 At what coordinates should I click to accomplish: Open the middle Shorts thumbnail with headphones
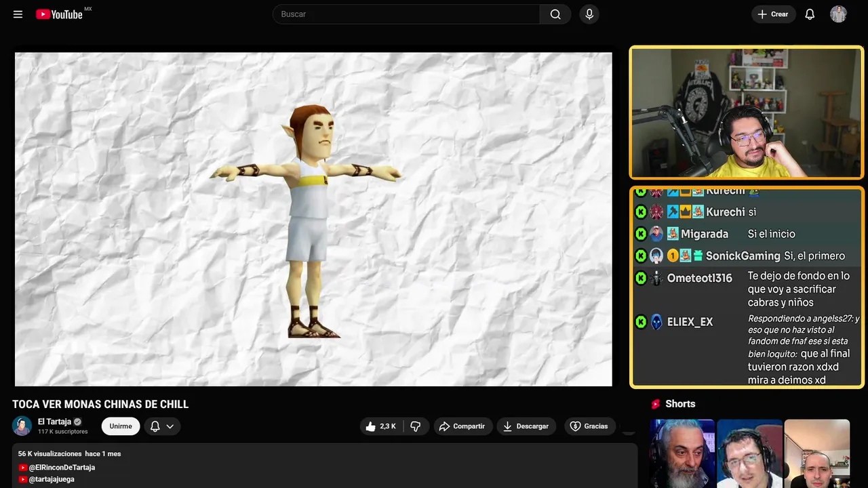(749, 453)
